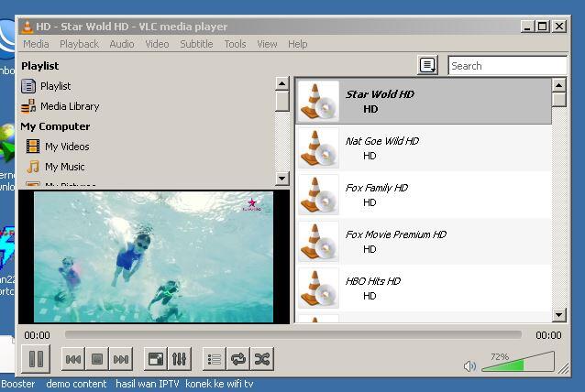Click the playlist Search field
This screenshot has width=585, height=392.
pyautogui.click(x=507, y=66)
